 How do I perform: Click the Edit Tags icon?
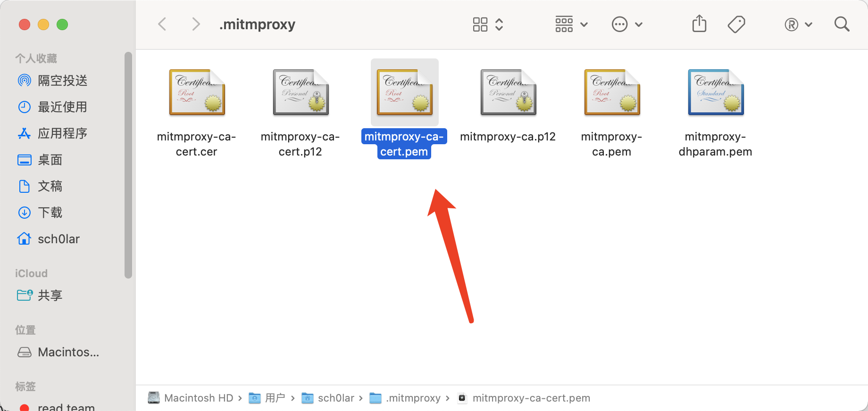coord(736,24)
